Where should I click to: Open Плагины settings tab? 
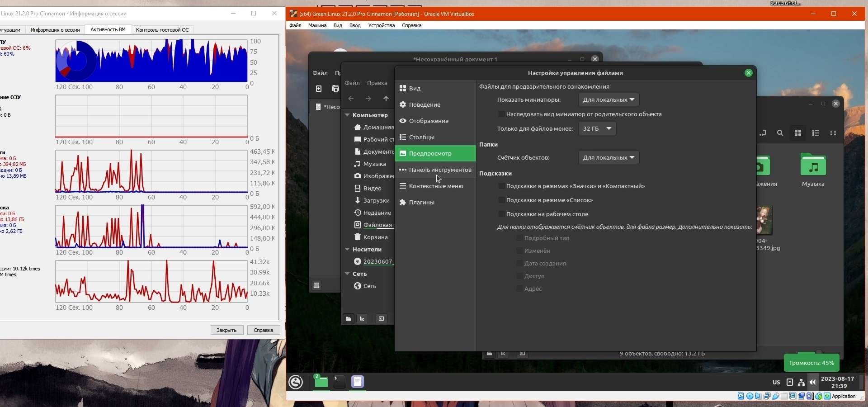click(x=435, y=203)
